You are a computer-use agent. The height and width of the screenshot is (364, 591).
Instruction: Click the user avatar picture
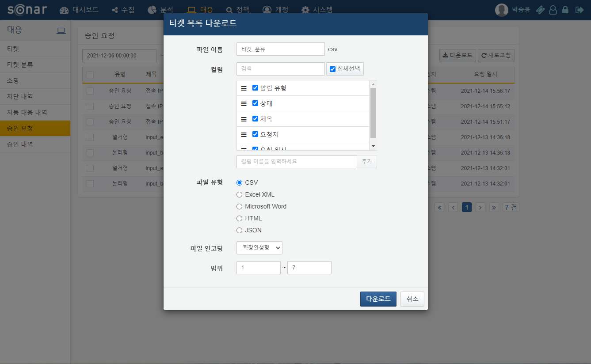501,10
